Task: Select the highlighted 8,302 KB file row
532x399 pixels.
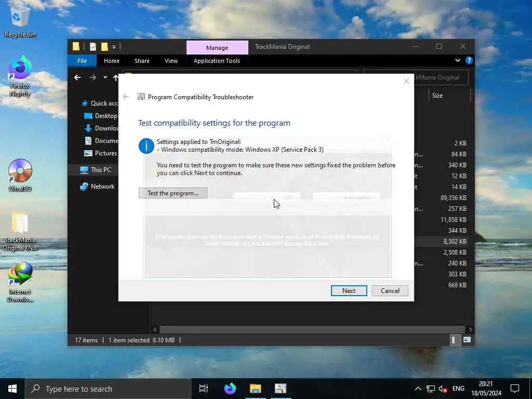Action: (441, 241)
